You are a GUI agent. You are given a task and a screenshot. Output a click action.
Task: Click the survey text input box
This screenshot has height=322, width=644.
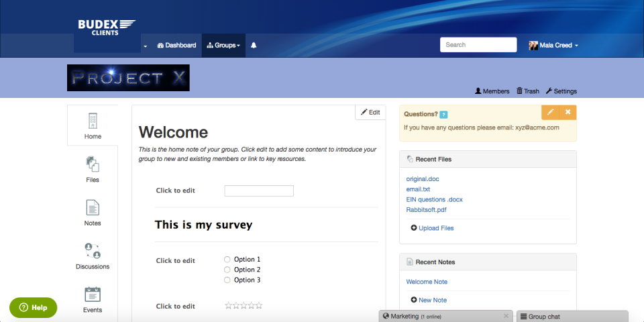[x=259, y=191]
